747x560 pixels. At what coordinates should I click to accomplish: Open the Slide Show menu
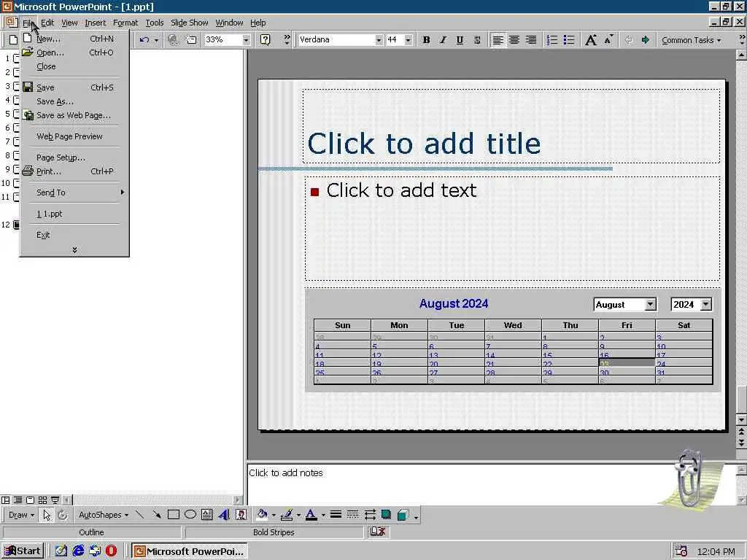(189, 23)
